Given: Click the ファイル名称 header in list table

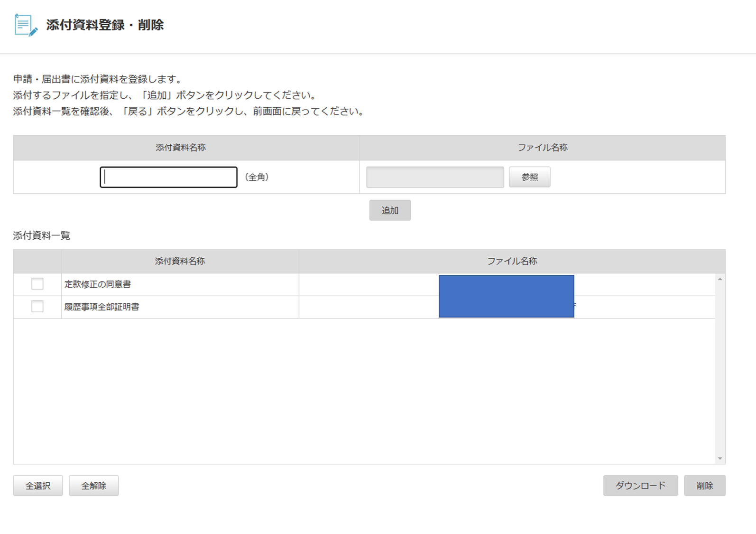Looking at the screenshot, I should [x=512, y=261].
